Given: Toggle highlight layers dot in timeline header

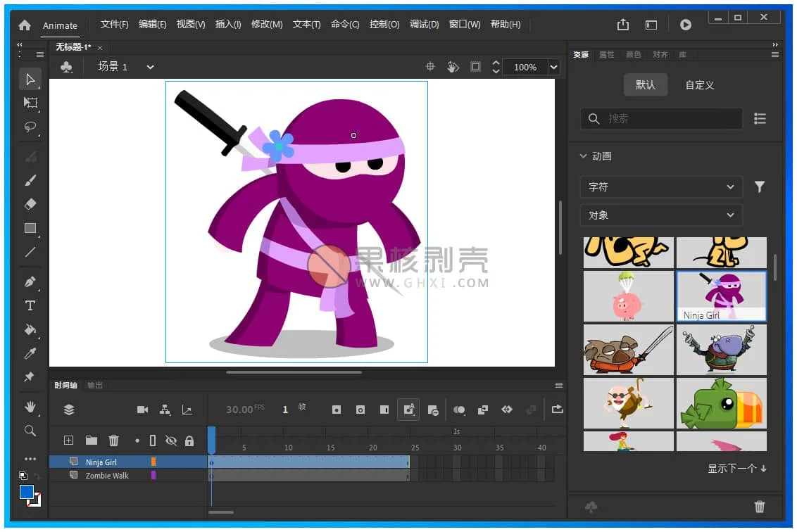Looking at the screenshot, I should point(137,441).
